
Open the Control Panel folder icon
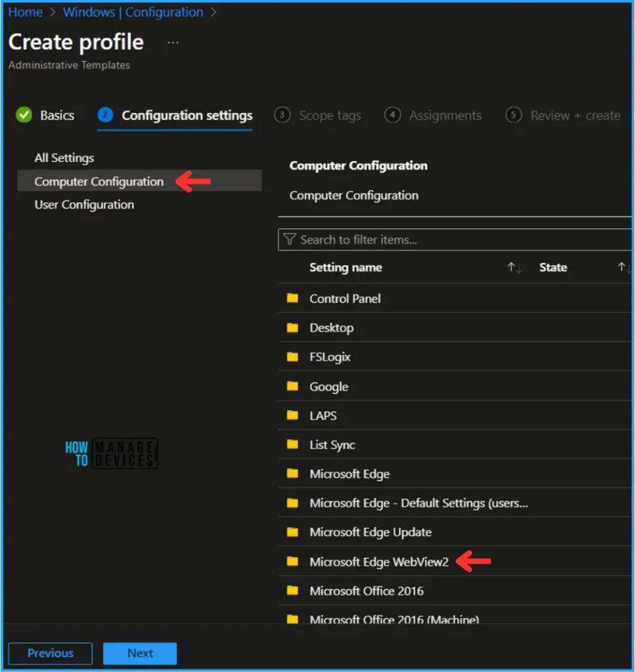tap(292, 298)
